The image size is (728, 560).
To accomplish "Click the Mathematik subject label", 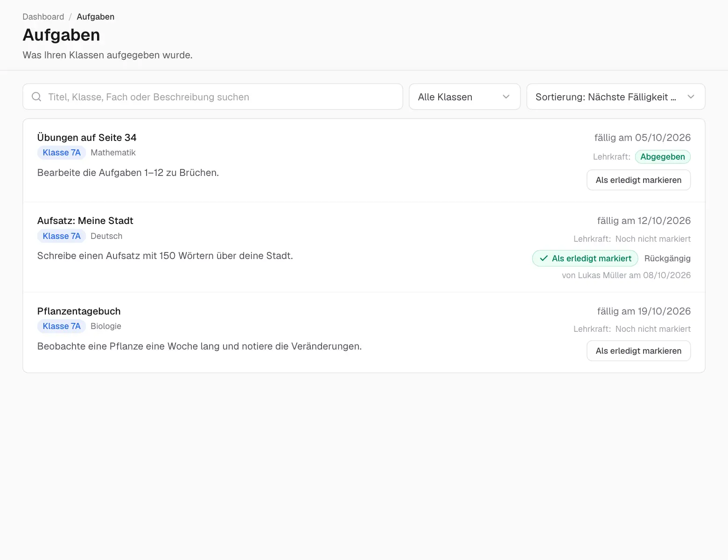I will coord(113,153).
